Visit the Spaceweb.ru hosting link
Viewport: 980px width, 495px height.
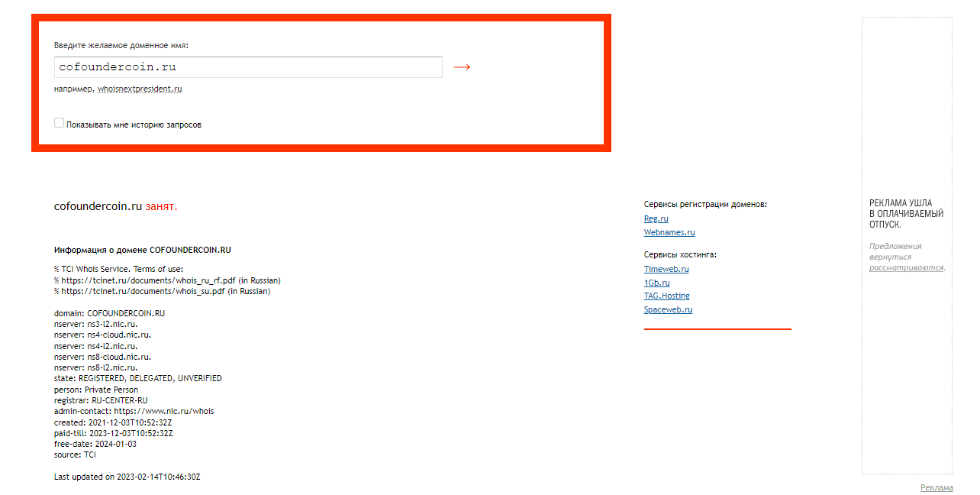pos(668,309)
